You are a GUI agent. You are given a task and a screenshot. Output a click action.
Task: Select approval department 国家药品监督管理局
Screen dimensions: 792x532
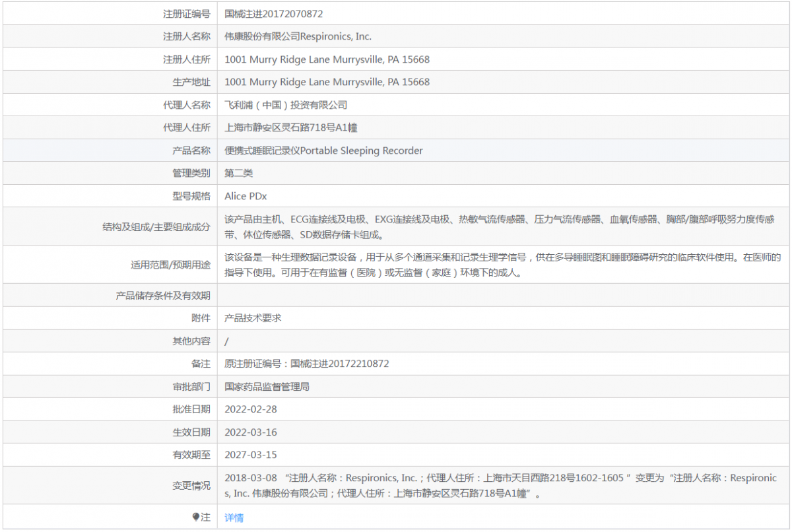(x=267, y=386)
